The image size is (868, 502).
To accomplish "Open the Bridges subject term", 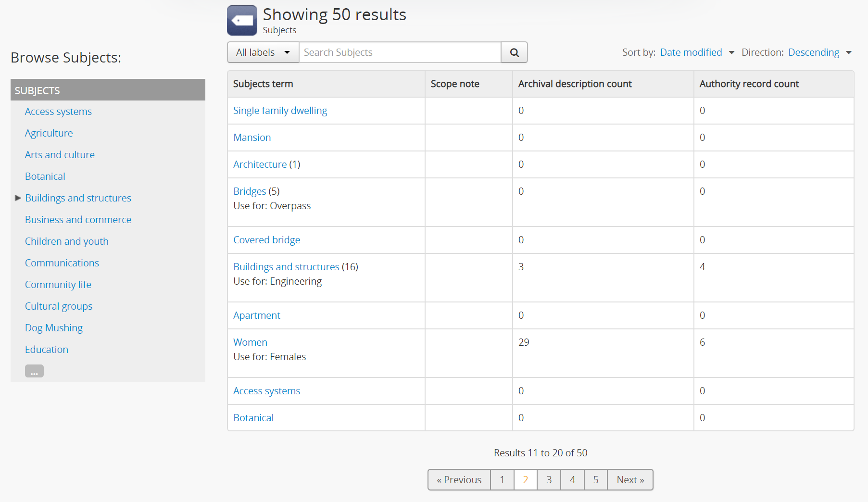I will 250,191.
